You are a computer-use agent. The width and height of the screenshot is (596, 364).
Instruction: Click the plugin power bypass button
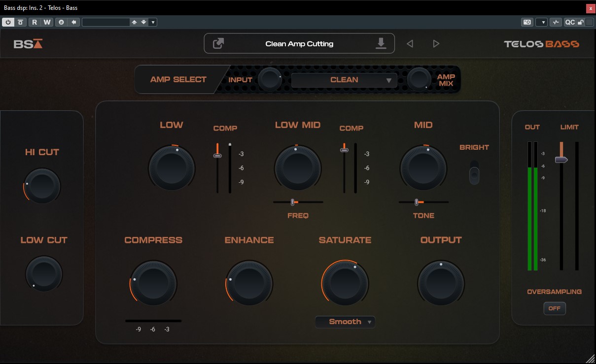8,22
